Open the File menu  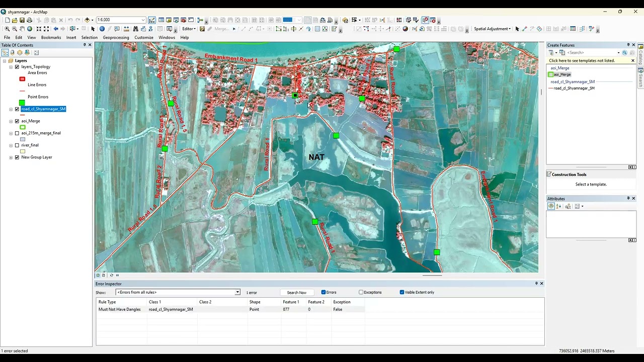[7, 38]
